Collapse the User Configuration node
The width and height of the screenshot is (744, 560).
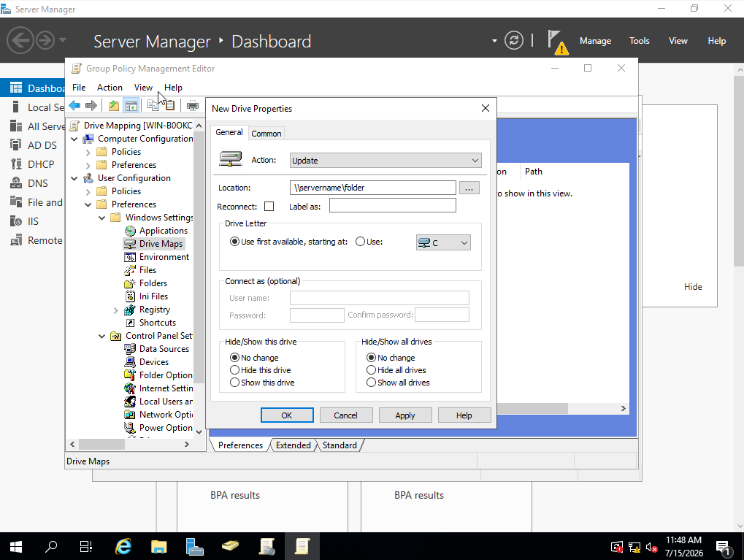pos(74,178)
